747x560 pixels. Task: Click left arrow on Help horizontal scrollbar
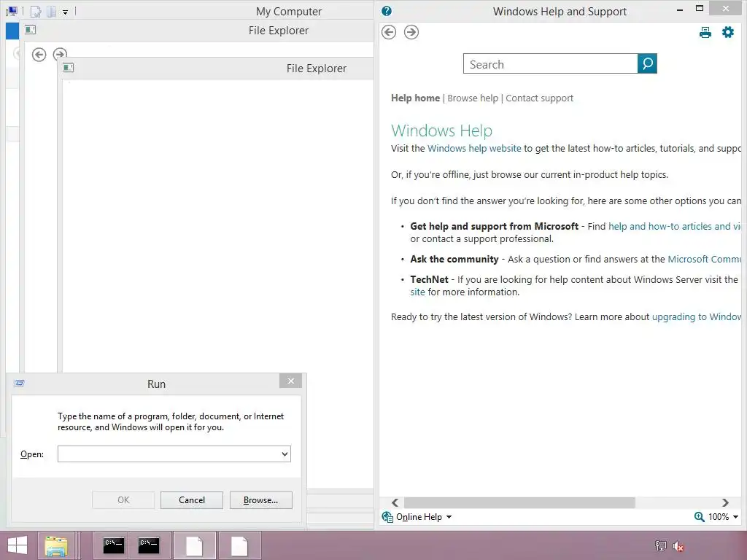[x=395, y=502]
